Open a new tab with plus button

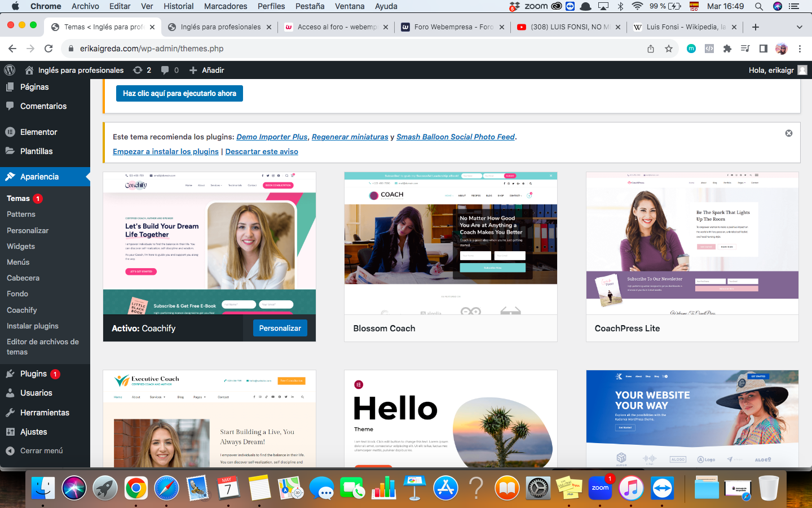coord(756,27)
